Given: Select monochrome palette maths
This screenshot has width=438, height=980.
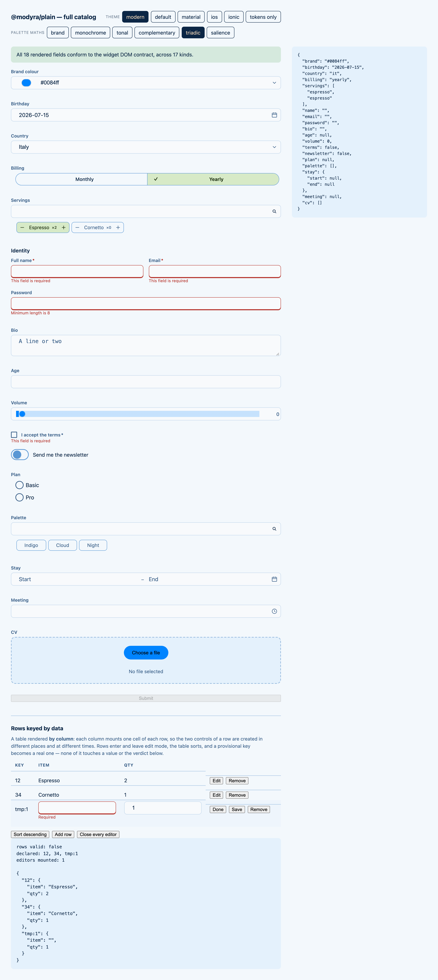Looking at the screenshot, I should point(91,33).
